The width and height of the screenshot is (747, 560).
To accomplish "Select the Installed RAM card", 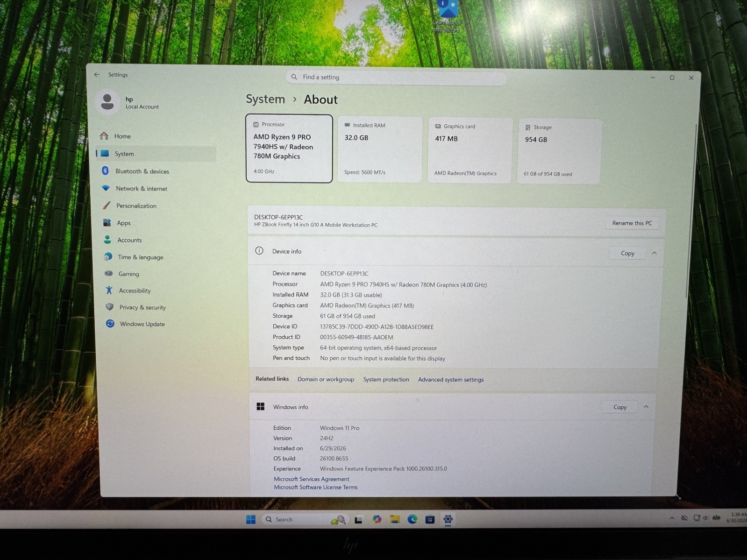I will [x=380, y=149].
